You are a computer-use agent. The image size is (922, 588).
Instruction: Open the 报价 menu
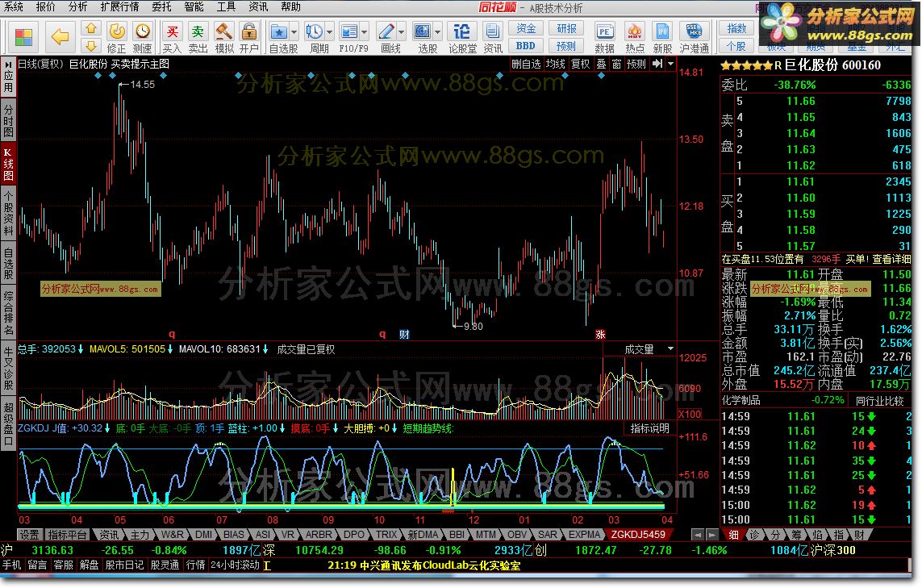click(x=45, y=6)
